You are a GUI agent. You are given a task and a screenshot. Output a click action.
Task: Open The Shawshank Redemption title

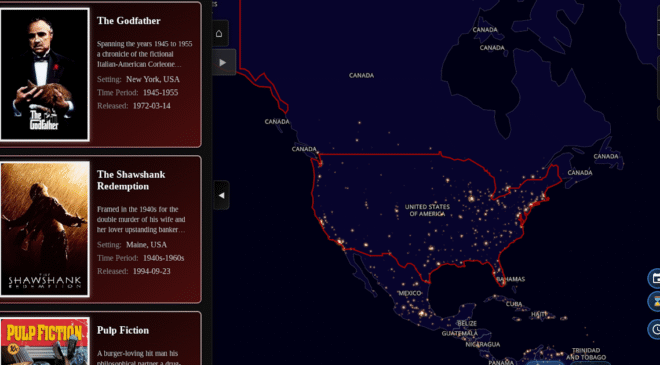pos(131,180)
